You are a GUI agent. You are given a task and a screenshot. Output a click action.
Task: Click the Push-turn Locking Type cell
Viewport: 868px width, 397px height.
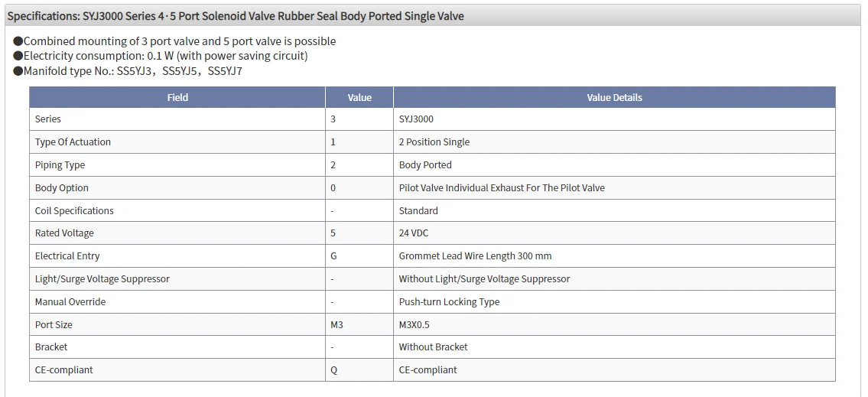click(x=449, y=302)
